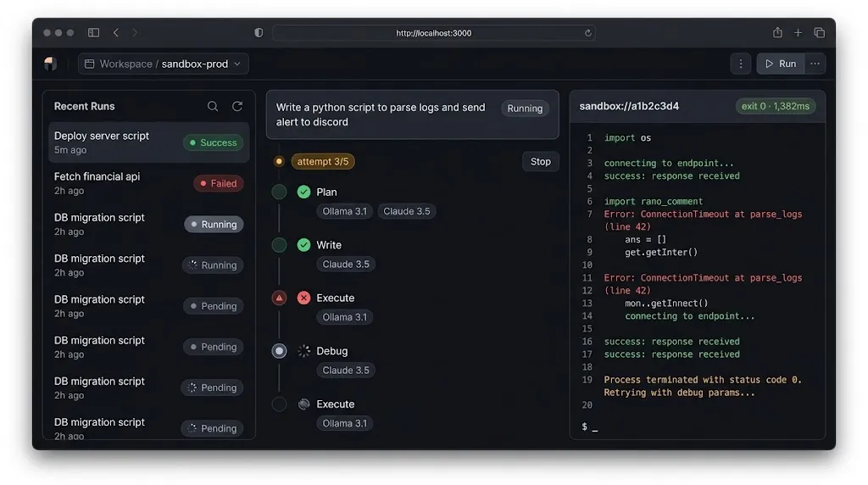Click the line 7 ConnectionTimeout error text
This screenshot has height=485, width=868.
click(x=703, y=220)
